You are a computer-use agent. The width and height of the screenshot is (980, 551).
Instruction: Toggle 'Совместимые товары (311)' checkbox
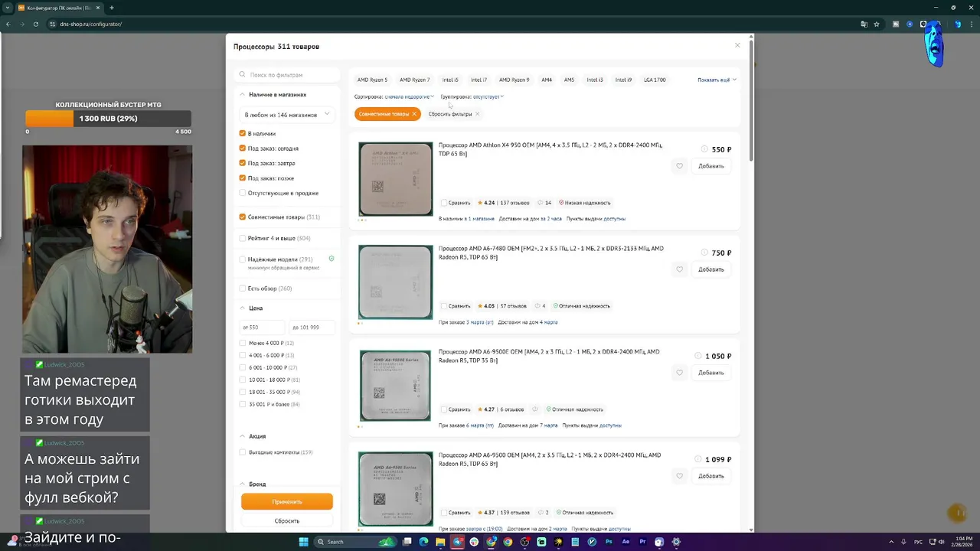[243, 217]
